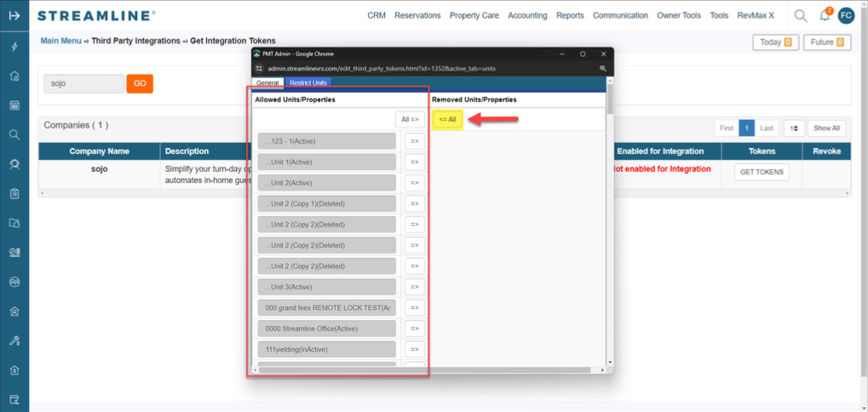The width and height of the screenshot is (868, 412).
Task: Click the popup's vertical scrollbar
Action: 609,221
